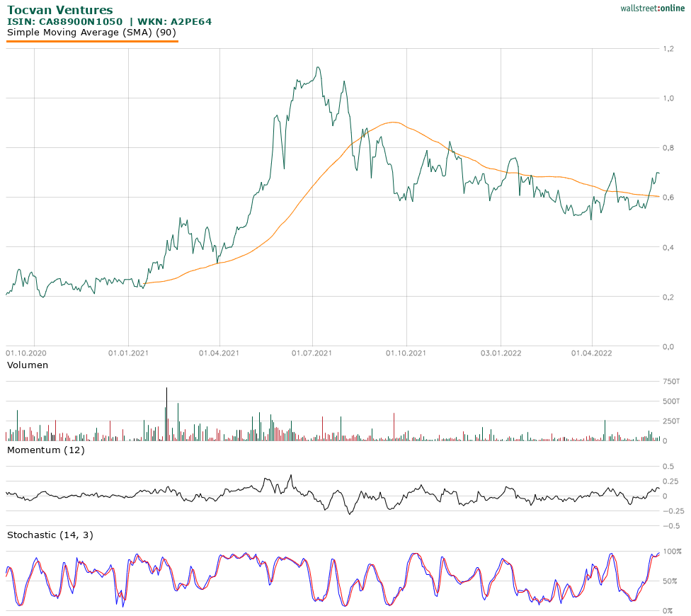The image size is (691, 616).
Task: Click the 01.04.2022 date label
Action: point(591,353)
